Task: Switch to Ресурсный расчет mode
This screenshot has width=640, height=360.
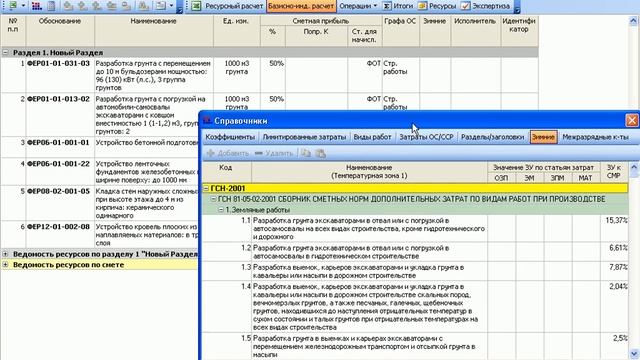Action: 234,6
